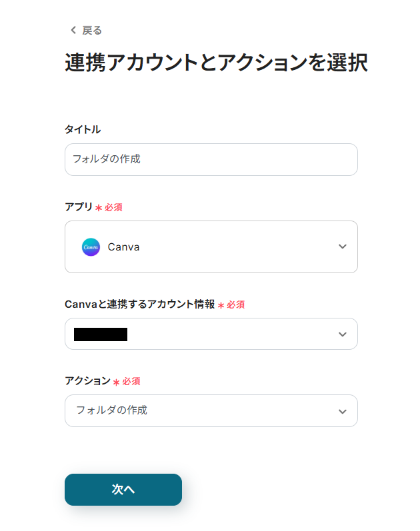Click the red asterisk next to アクション
Screen dimensions: 420x531
(x=117, y=382)
